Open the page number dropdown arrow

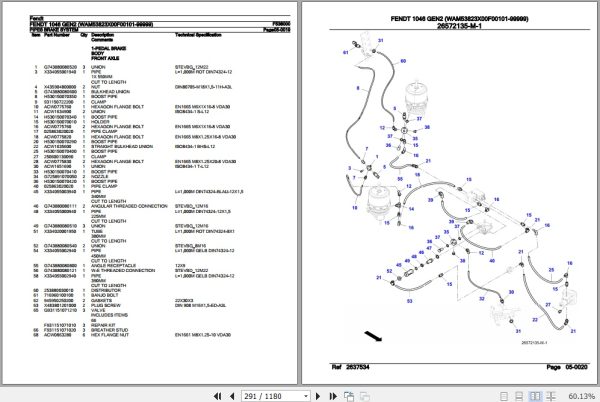(x=306, y=396)
